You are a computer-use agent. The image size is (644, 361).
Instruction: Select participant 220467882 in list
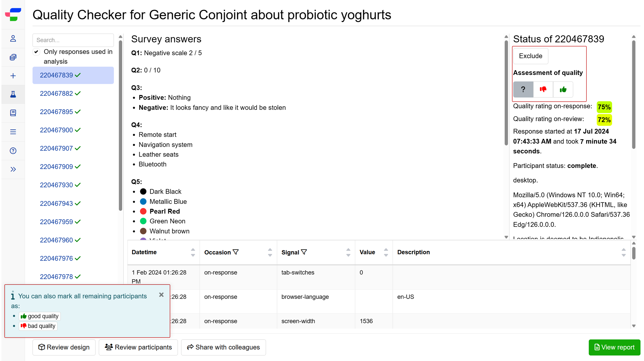[60, 94]
